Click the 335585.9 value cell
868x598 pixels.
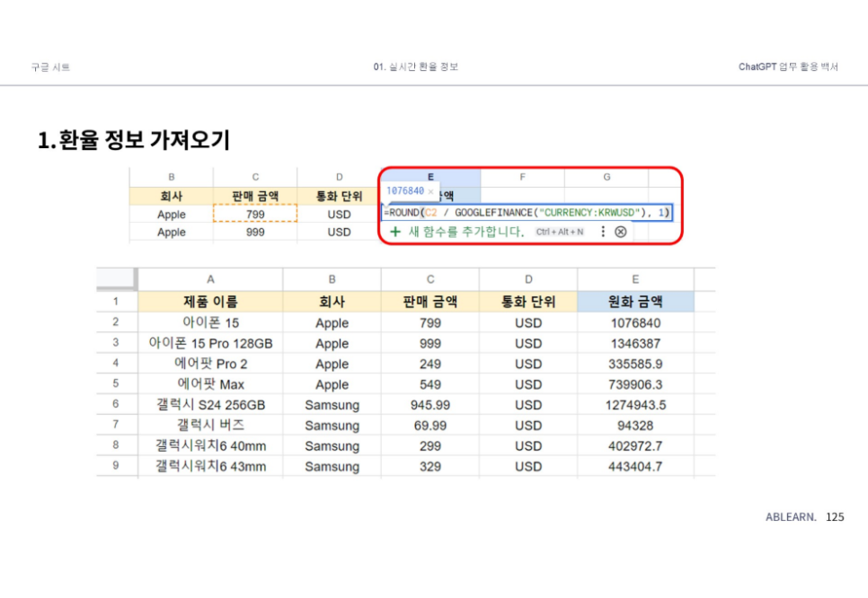pos(635,364)
